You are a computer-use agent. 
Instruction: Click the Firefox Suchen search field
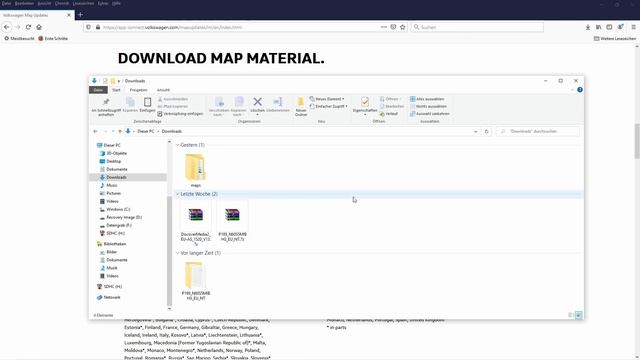(x=477, y=27)
